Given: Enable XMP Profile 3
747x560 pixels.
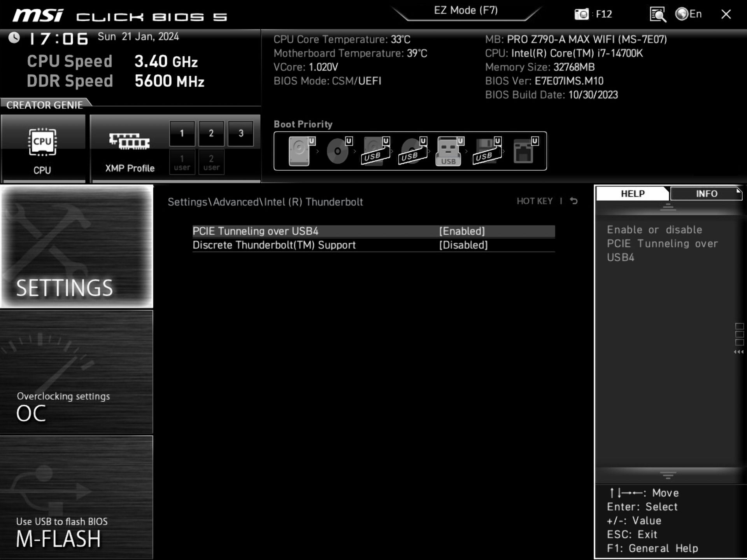Looking at the screenshot, I should (x=241, y=133).
